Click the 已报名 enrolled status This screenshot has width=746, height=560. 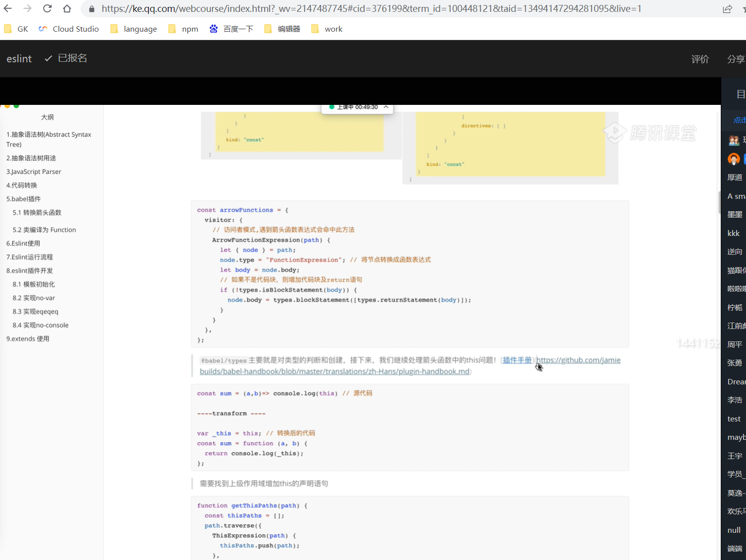pyautogui.click(x=66, y=58)
